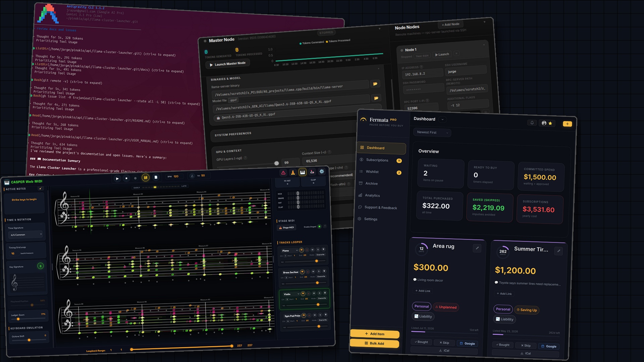Image resolution: width=644 pixels, height=362 pixels.
Task: Click the Unplanned tag on Area rug
Action: [x=446, y=307]
